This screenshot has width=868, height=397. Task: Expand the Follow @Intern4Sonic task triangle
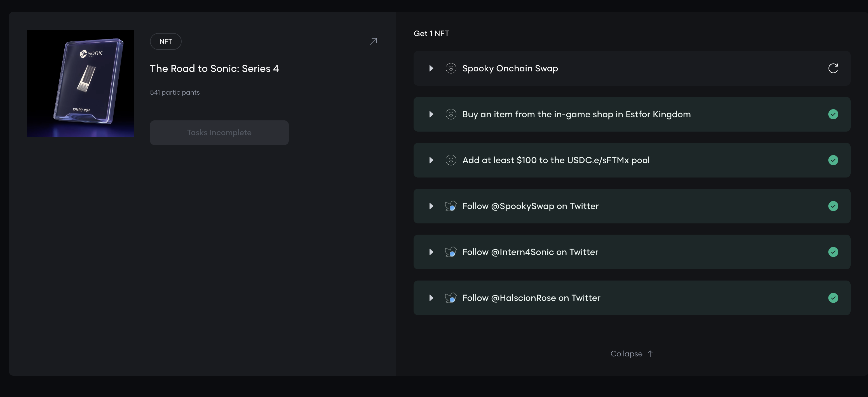pyautogui.click(x=431, y=252)
